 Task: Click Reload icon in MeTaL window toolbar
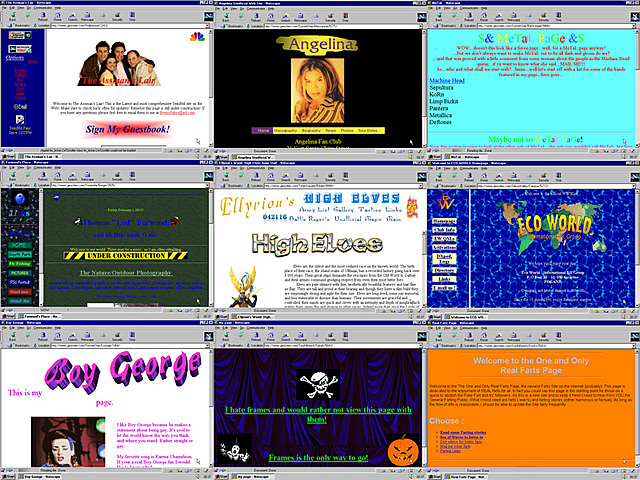point(469,16)
